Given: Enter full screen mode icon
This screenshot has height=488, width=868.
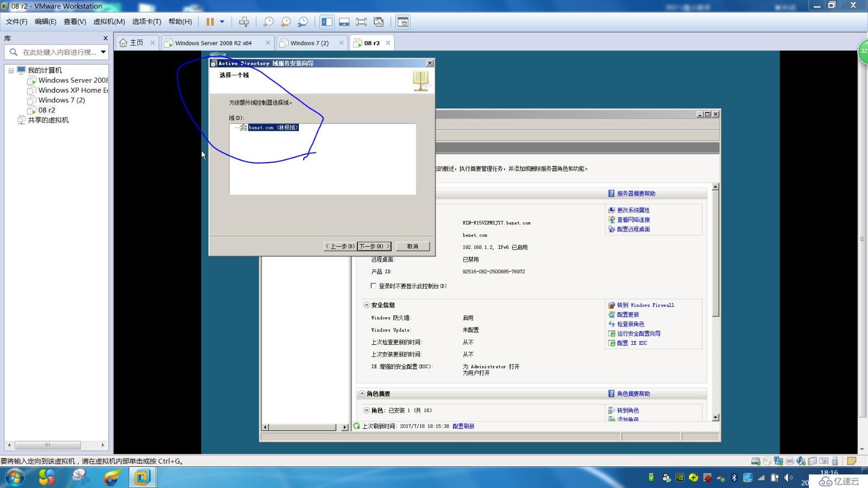Looking at the screenshot, I should click(361, 22).
